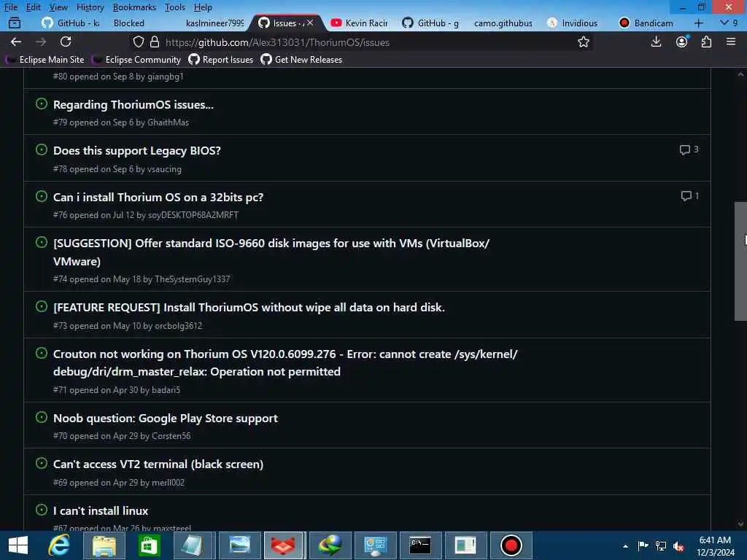The width and height of the screenshot is (747, 560).
Task: Open the muted volume tray icon
Action: coord(678,546)
